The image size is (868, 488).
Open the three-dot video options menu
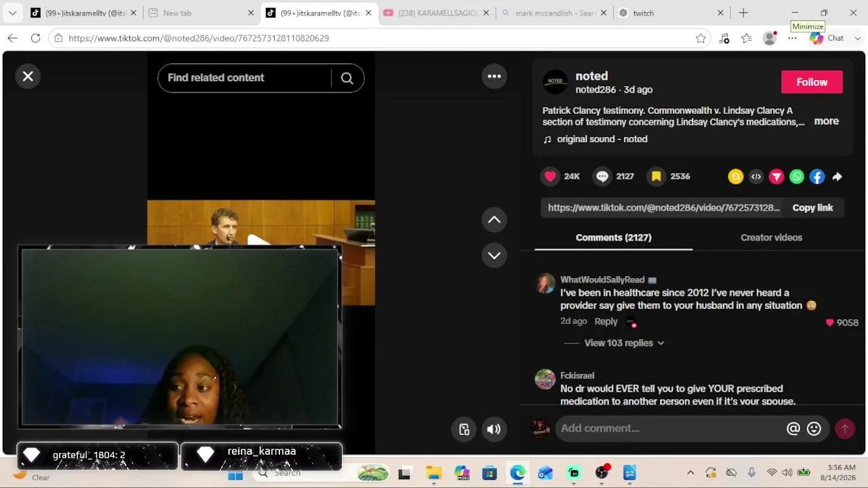click(494, 77)
